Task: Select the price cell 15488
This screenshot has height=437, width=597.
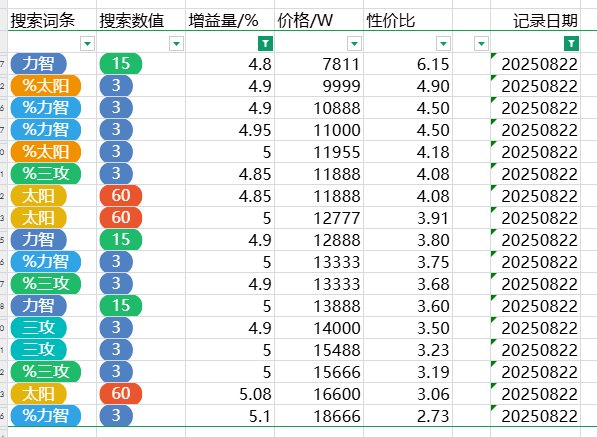Action: tap(319, 350)
